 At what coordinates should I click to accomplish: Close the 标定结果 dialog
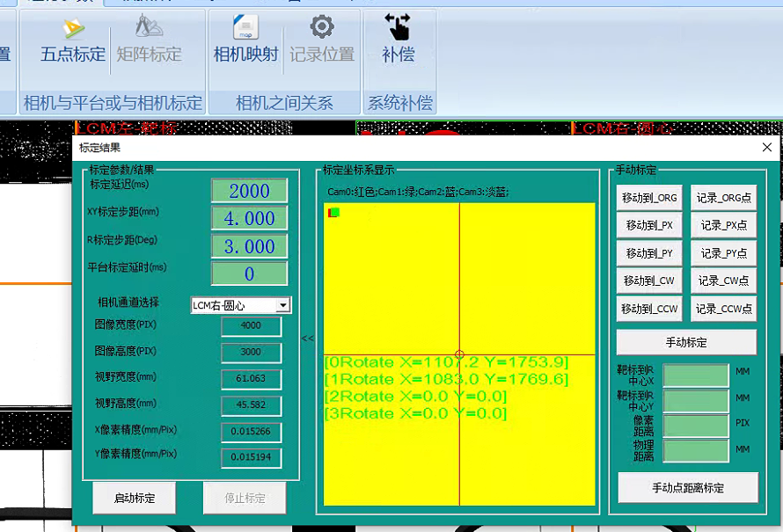coord(767,148)
